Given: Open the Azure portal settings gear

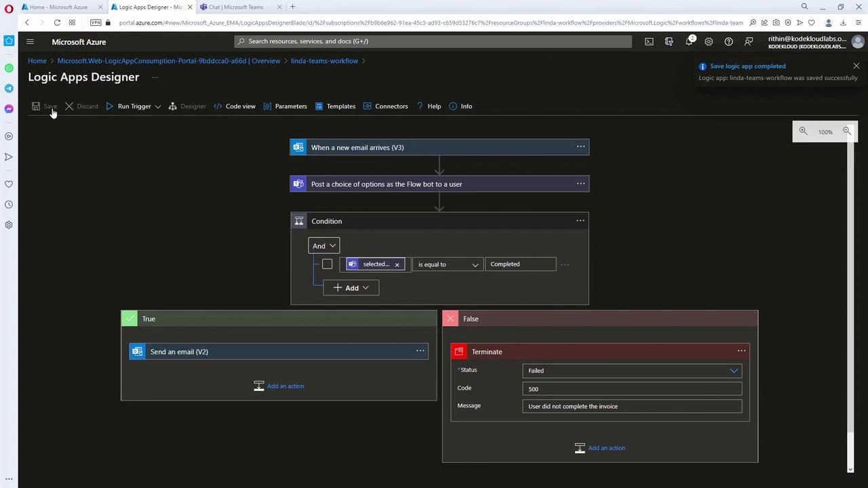Looking at the screenshot, I should click(x=709, y=41).
